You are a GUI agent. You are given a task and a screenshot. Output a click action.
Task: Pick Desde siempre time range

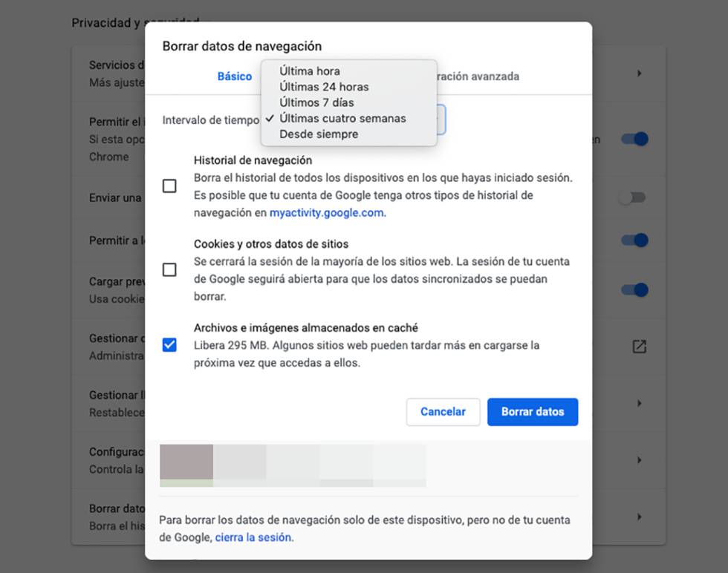[x=319, y=134]
